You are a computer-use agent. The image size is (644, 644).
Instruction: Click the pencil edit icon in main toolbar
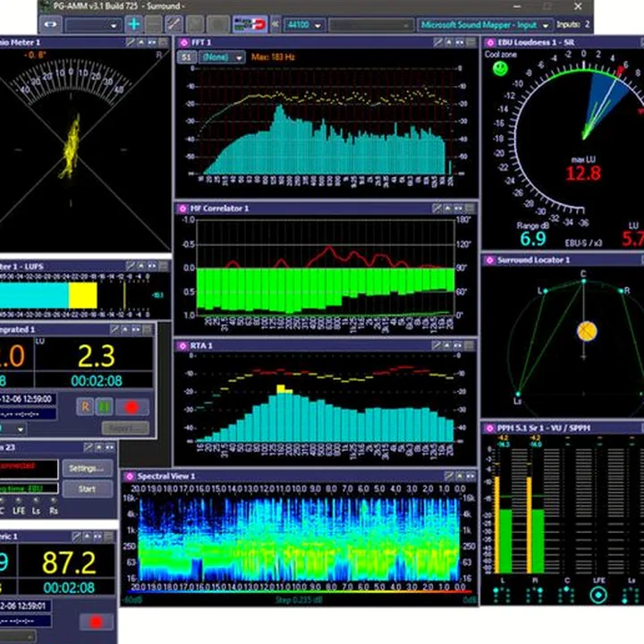click(174, 25)
